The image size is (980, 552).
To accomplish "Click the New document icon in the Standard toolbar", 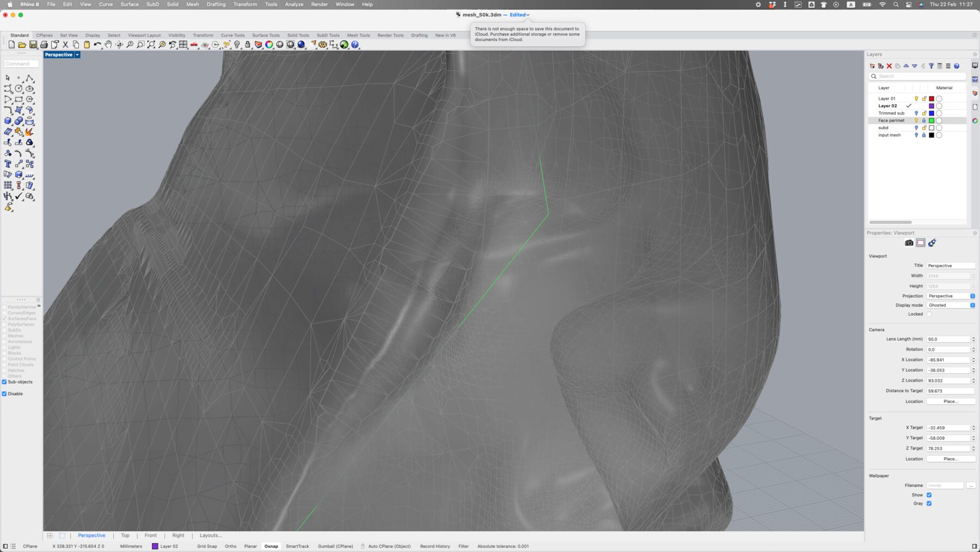I will (x=11, y=45).
